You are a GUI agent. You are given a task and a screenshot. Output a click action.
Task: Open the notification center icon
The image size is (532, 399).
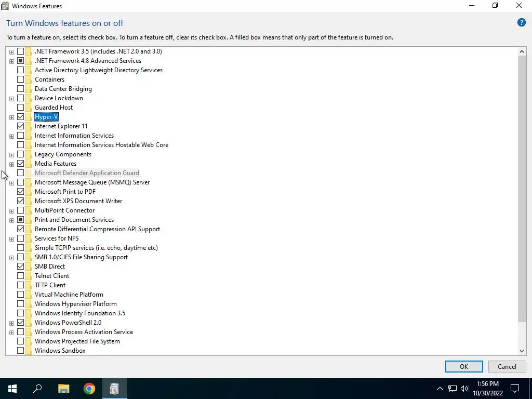click(515, 389)
